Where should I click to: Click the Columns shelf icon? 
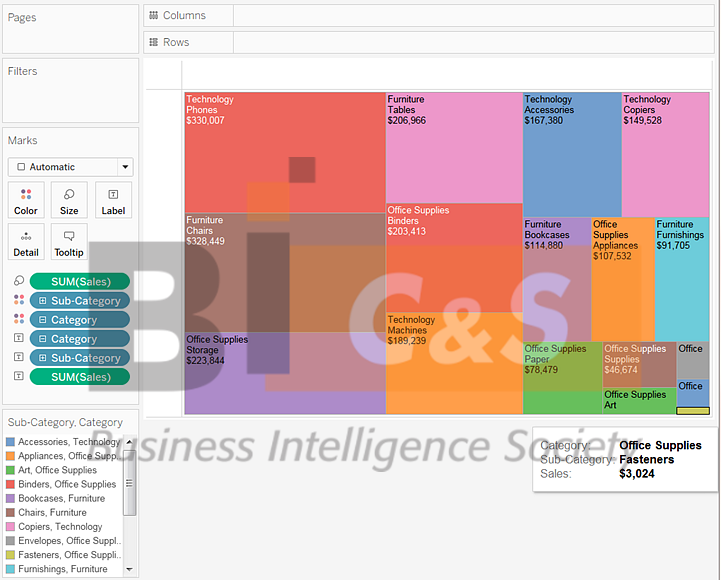153,16
